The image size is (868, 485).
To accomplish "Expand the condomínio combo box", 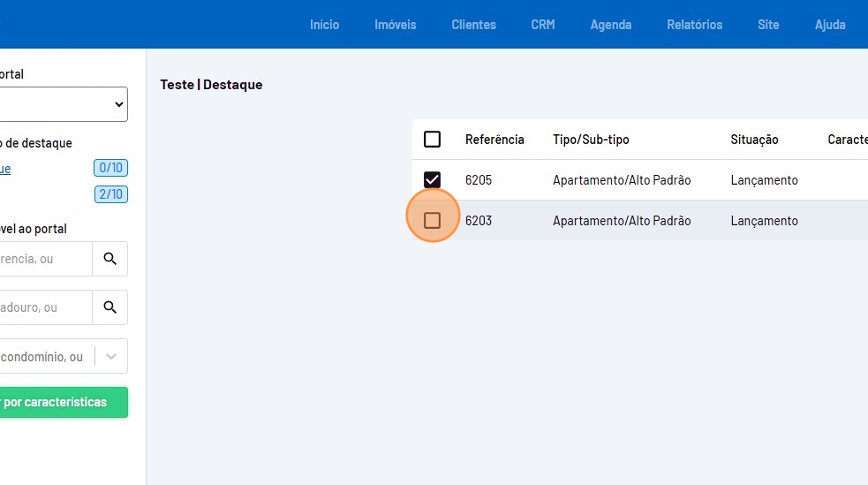I will 44,357.
